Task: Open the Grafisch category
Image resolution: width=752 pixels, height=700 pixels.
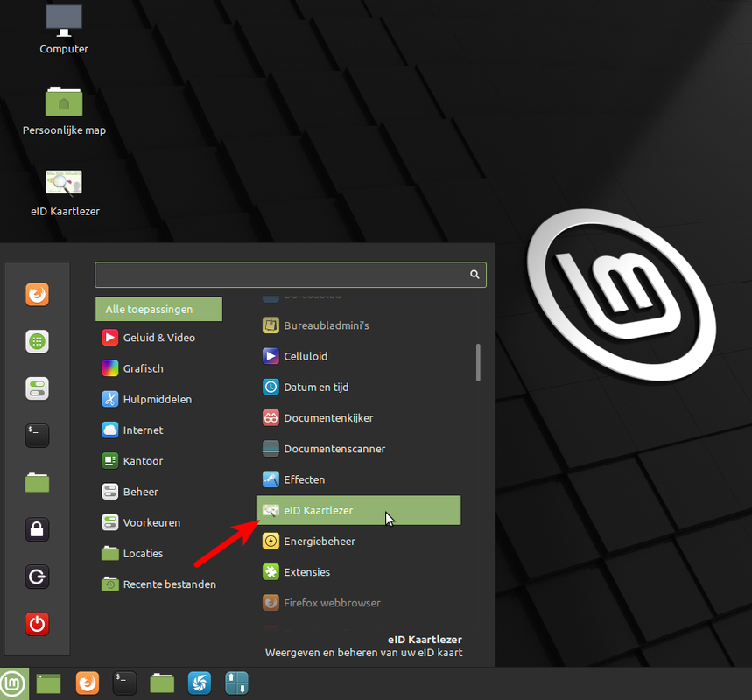Action: click(158, 368)
